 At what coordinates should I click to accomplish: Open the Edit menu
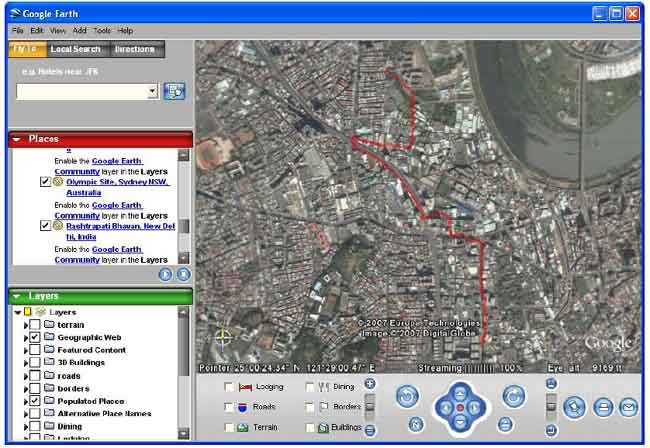pyautogui.click(x=36, y=31)
